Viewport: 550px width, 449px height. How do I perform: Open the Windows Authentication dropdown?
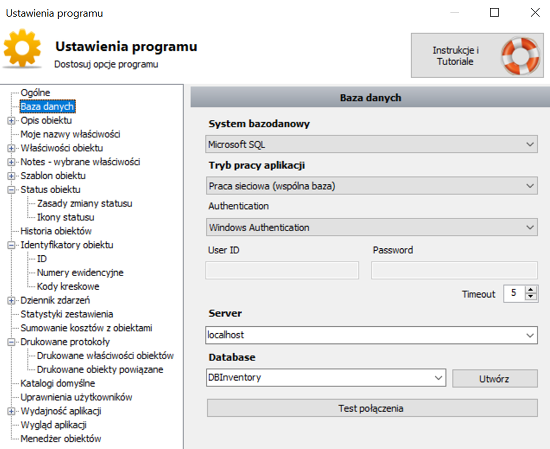pos(371,227)
